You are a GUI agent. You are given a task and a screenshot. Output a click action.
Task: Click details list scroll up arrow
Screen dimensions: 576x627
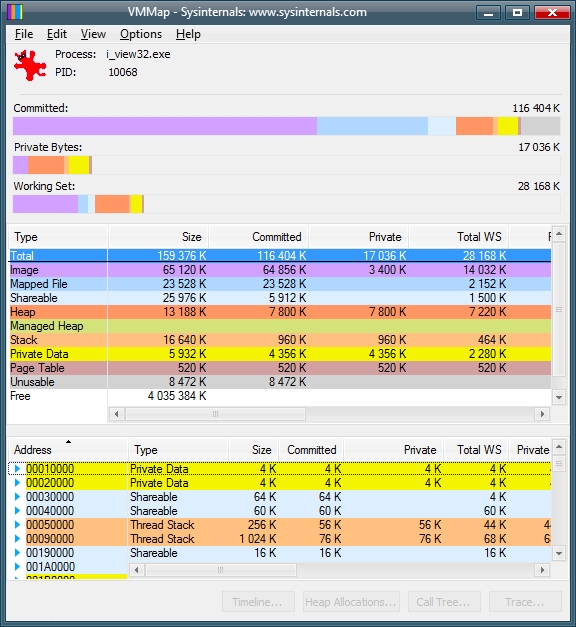point(559,446)
